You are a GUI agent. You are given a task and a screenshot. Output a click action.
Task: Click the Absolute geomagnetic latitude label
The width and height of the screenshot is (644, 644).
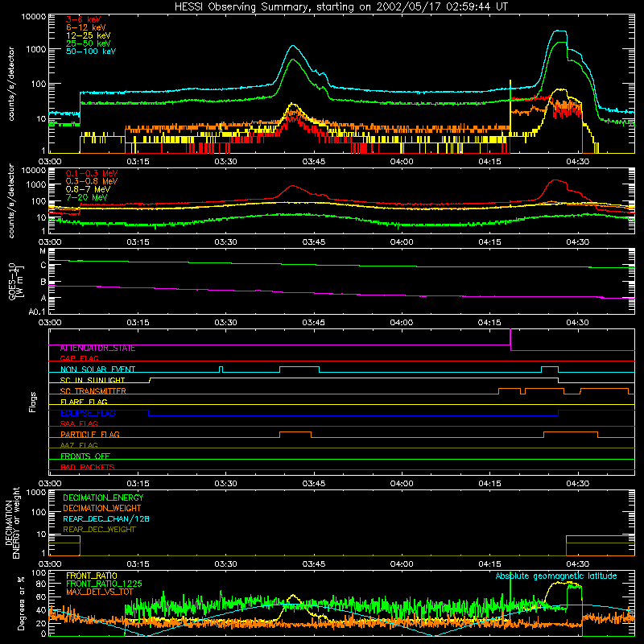click(x=556, y=576)
